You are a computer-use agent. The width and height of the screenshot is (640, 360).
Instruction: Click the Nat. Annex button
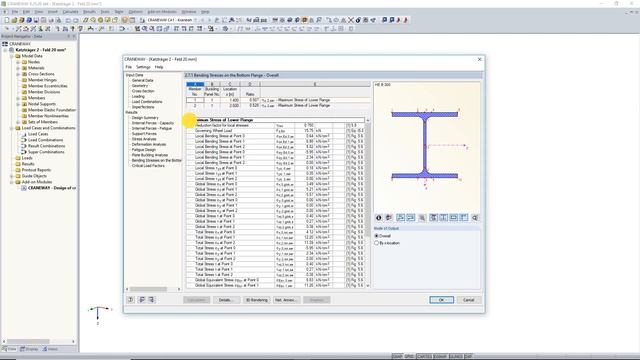286,300
